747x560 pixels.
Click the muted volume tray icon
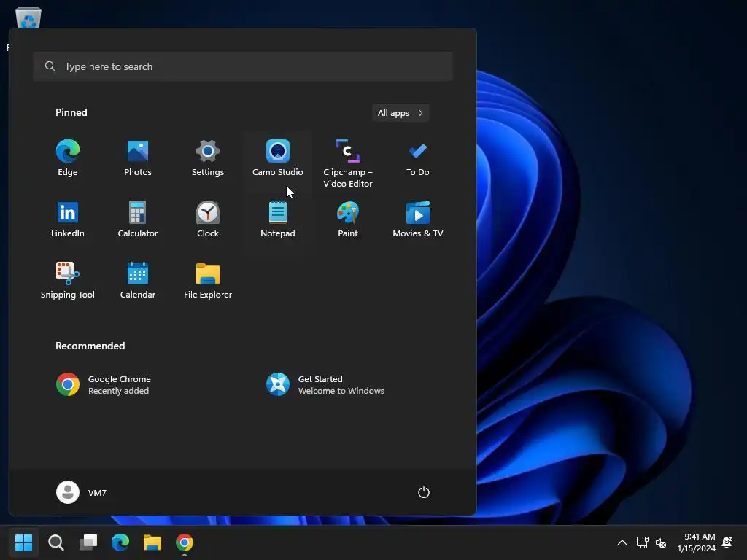pos(661,542)
